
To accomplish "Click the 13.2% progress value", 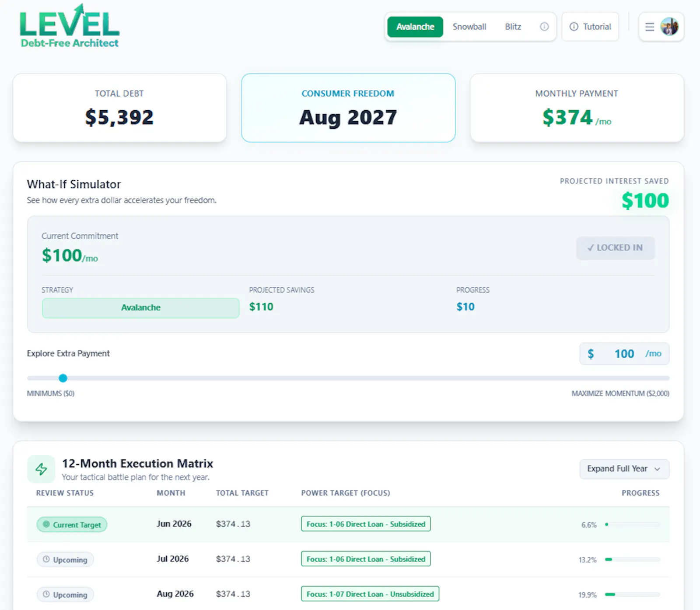I will tap(588, 560).
